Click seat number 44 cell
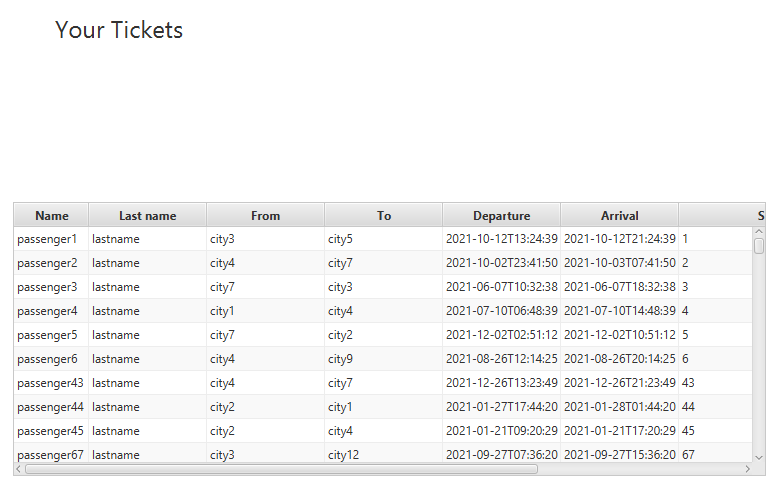The image size is (775, 491). (x=688, y=407)
